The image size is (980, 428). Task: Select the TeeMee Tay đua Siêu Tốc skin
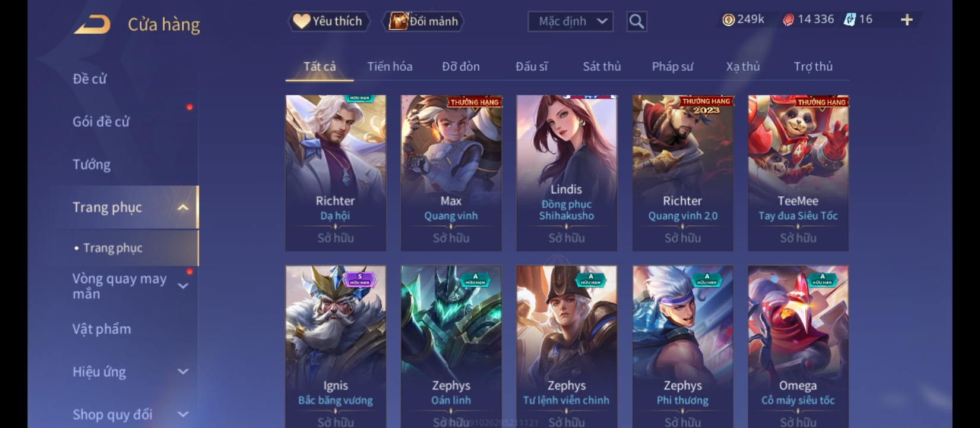pos(798,173)
